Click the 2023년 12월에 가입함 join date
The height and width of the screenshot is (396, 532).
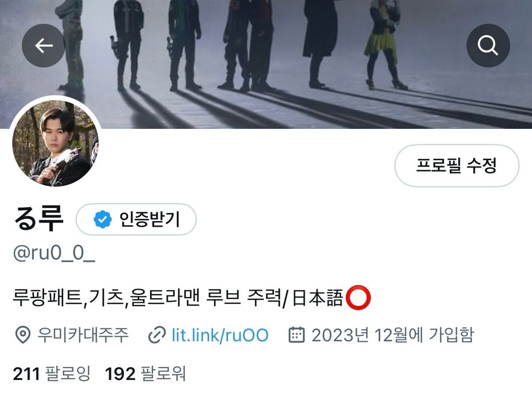[x=393, y=335]
